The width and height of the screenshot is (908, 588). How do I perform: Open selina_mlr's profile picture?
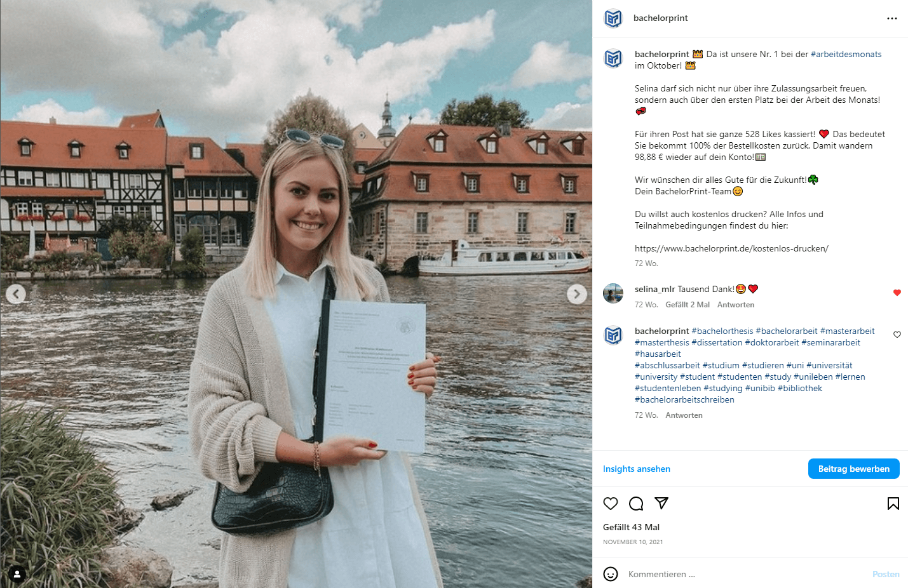(613, 293)
